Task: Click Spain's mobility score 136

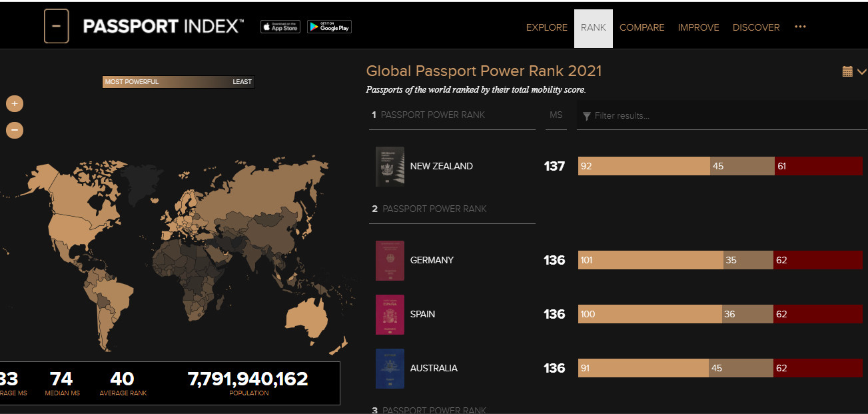Action: 554,314
